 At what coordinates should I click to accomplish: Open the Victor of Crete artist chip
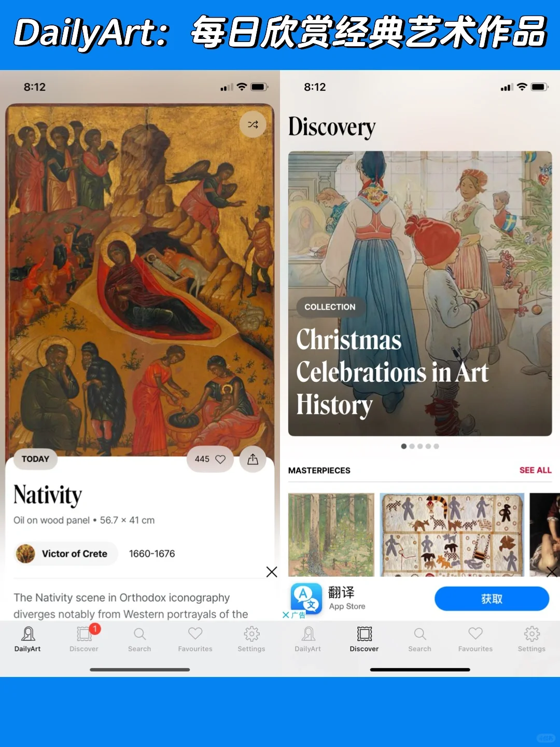66,554
